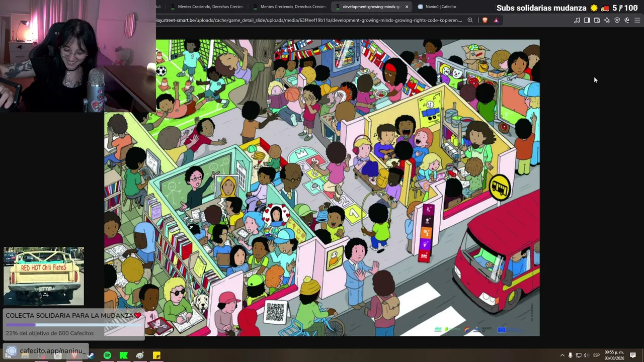
Task: Open Sticky Notes in the taskbar
Action: coord(156,355)
